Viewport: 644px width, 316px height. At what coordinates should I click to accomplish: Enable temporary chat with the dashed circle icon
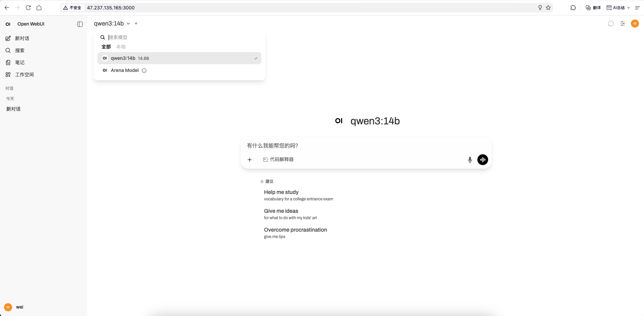(x=611, y=24)
